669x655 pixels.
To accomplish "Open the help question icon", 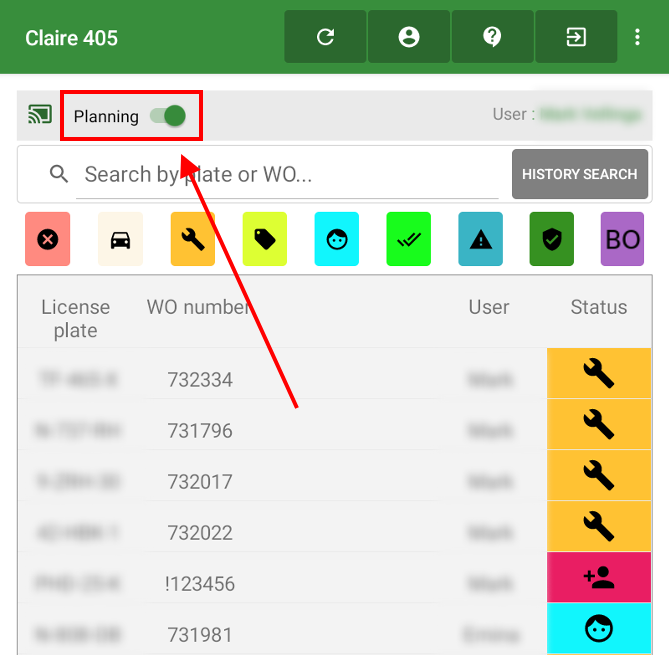I will [492, 37].
